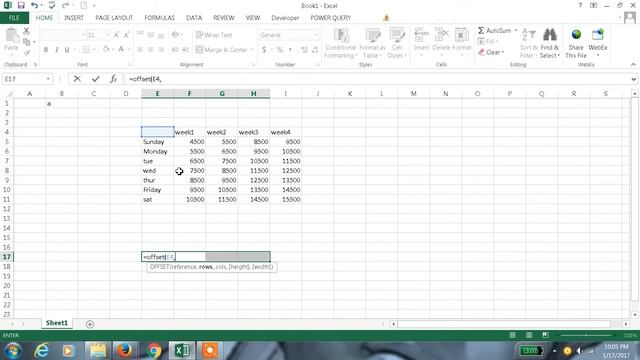Switch to the INSERT tab
The image size is (640, 360).
(x=74, y=18)
